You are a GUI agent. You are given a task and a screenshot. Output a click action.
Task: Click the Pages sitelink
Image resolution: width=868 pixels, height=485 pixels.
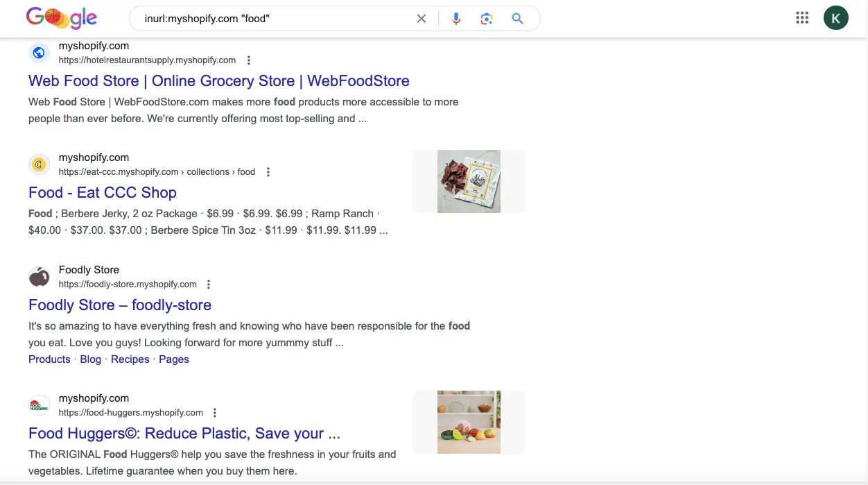coord(174,359)
